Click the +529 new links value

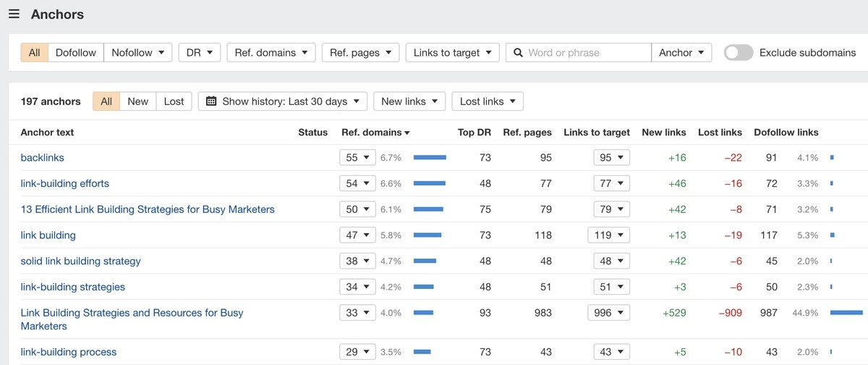[674, 313]
